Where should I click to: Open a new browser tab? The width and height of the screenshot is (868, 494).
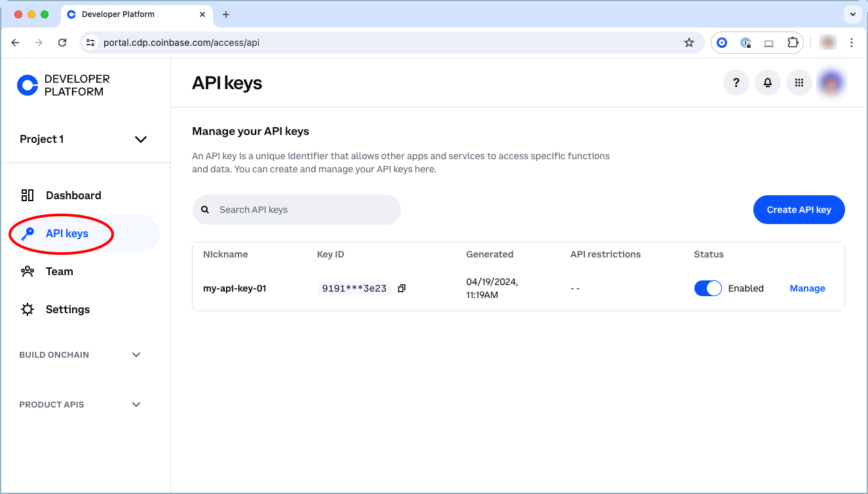coord(226,14)
